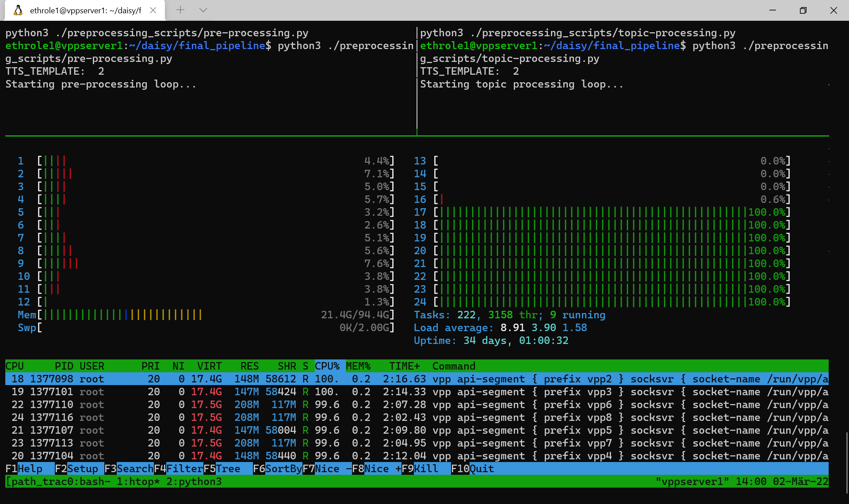Sort by the PID column header
The image size is (849, 504).
64,366
